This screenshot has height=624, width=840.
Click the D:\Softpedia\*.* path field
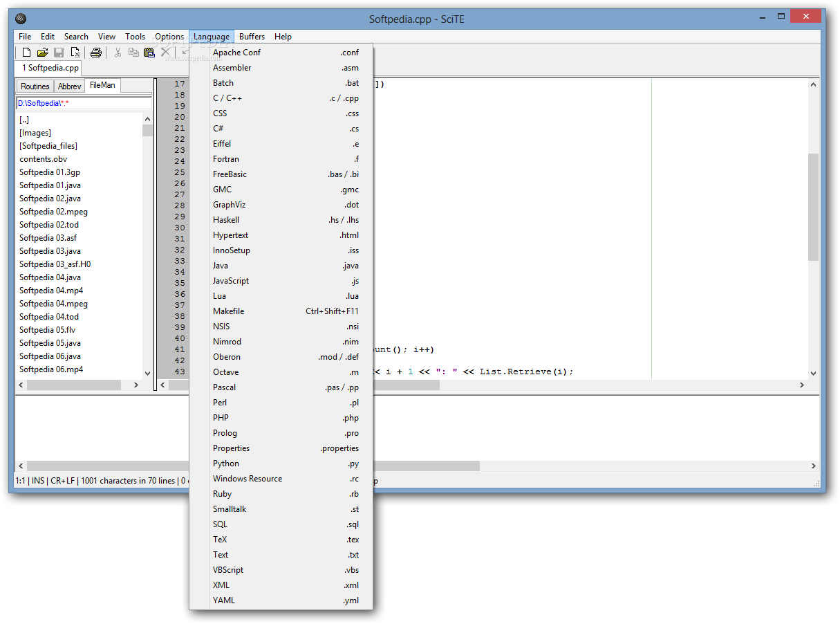click(x=84, y=103)
